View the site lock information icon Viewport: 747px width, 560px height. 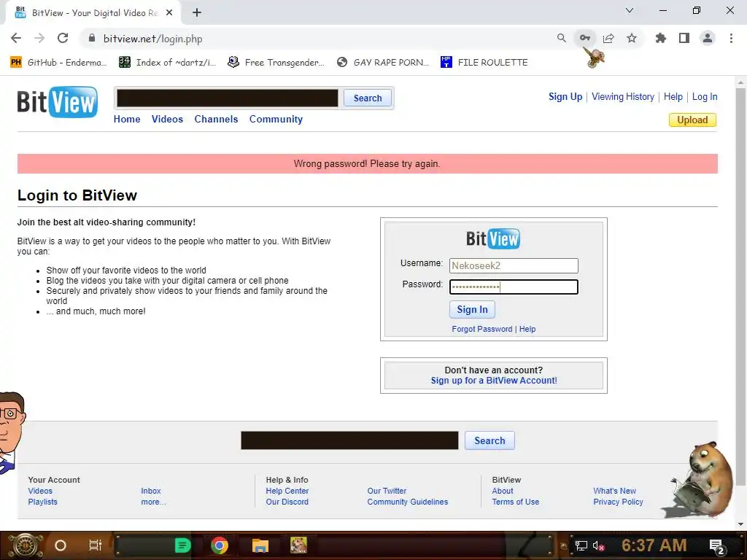92,38
